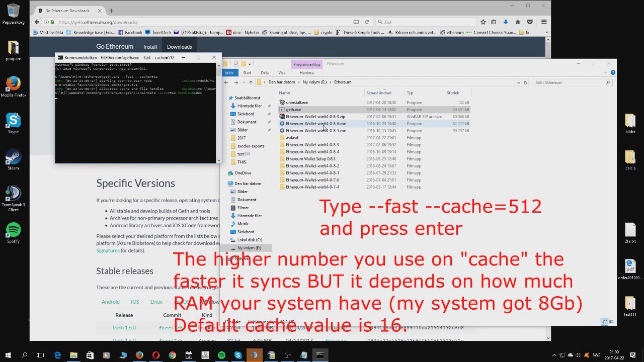Open TeamSpeak 3 Client desktop icon
The height and width of the screenshot is (362, 644).
point(13,199)
